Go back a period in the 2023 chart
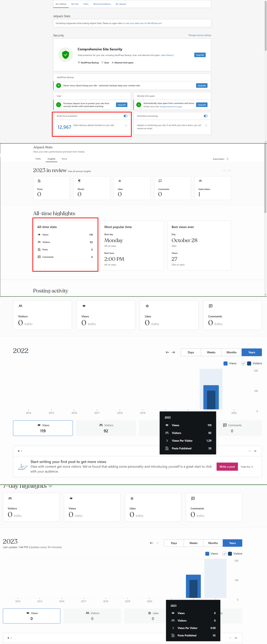The height and width of the screenshot is (644, 267). click(151, 543)
